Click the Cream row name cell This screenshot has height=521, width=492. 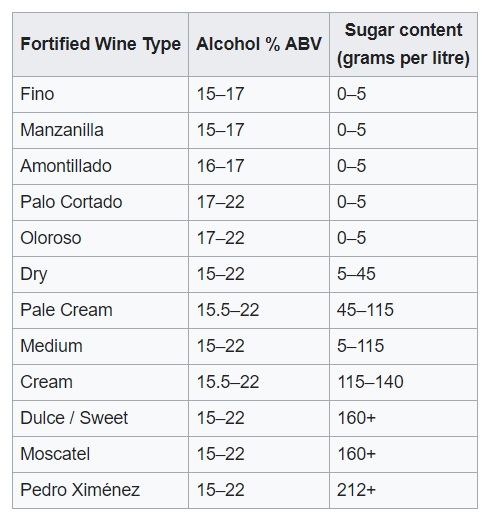(100, 382)
